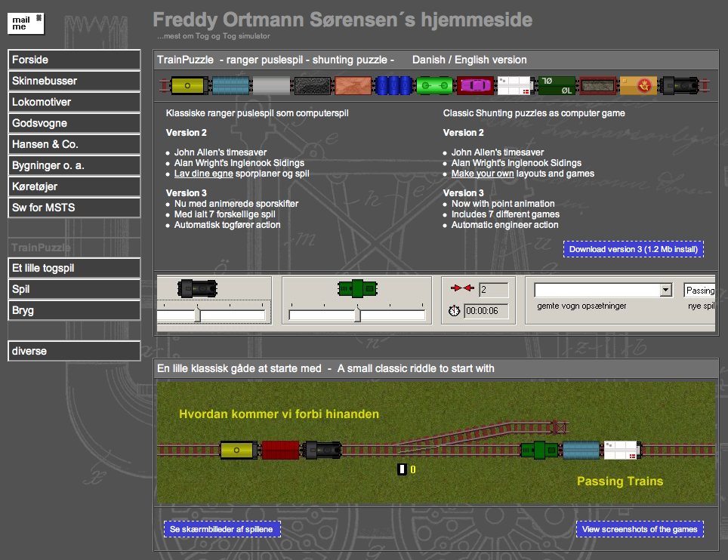Image resolution: width=728 pixels, height=560 pixels.
Task: Click the blue barrels wagon in the banner
Action: (393, 87)
